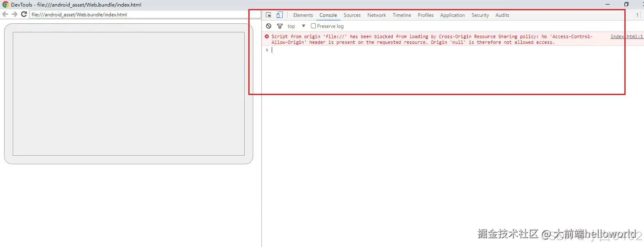Screen dimensions: 644x247
Task: Toggle the device toolbar icon
Action: [279, 15]
